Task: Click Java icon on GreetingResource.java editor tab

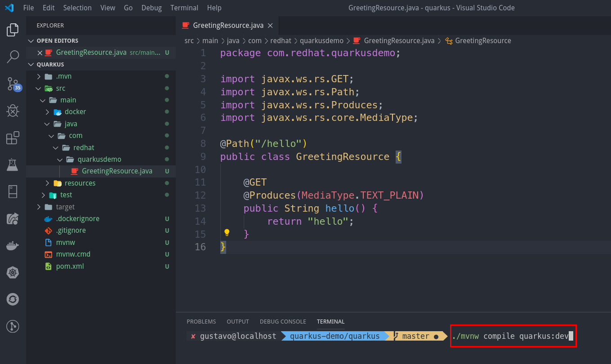Action: [185, 26]
